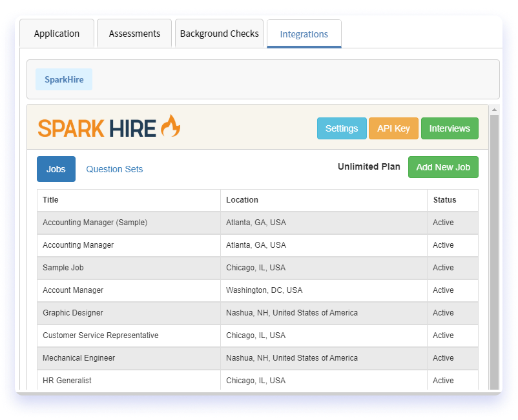Click Active status for HR Generalist
518x420 pixels.
coord(443,381)
